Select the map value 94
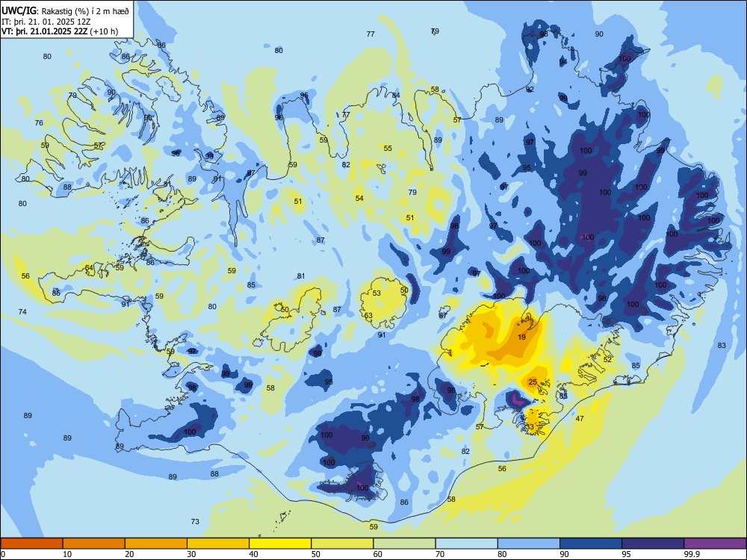This screenshot has height=560, width=747. (563, 62)
